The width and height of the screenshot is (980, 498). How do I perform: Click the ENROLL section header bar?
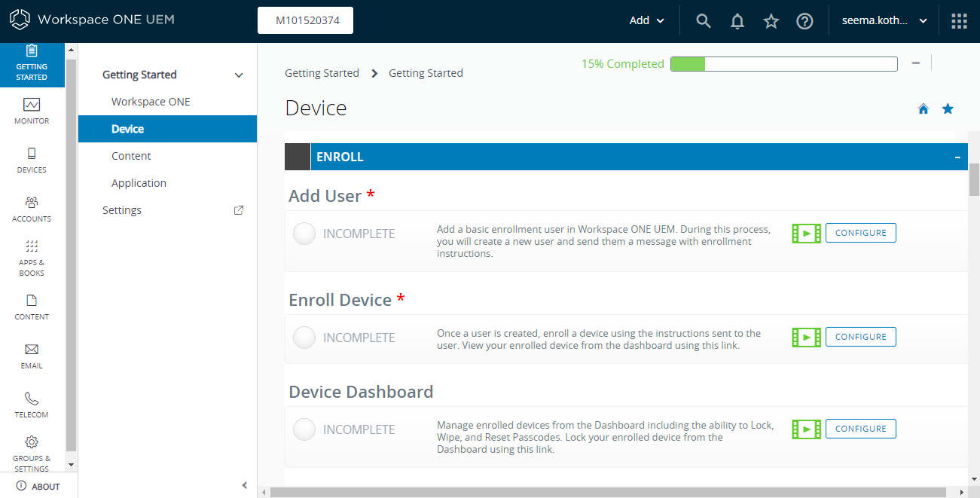(626, 157)
